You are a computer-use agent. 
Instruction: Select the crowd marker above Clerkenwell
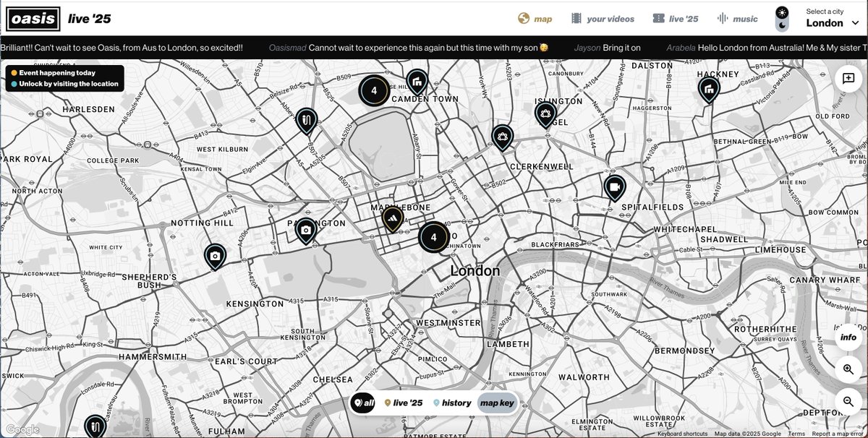click(x=502, y=137)
